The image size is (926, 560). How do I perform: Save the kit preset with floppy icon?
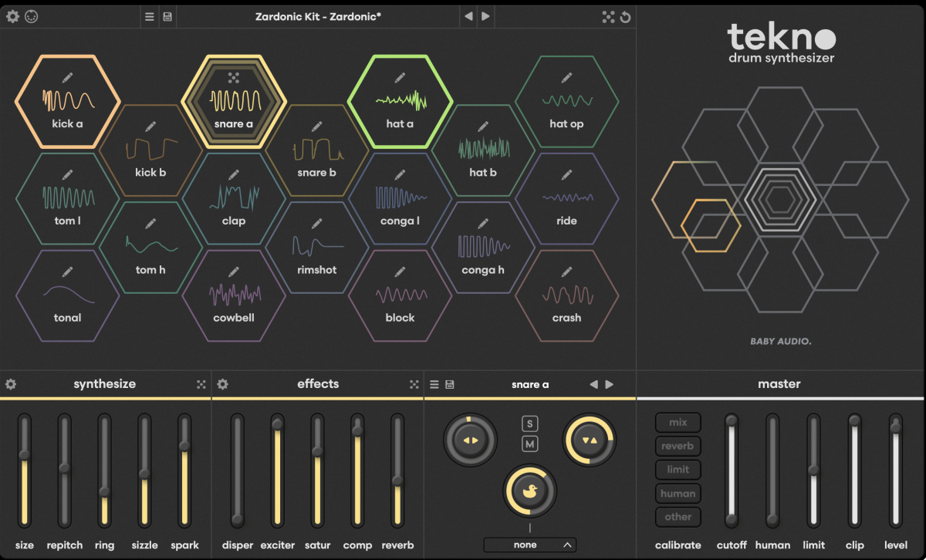[167, 16]
